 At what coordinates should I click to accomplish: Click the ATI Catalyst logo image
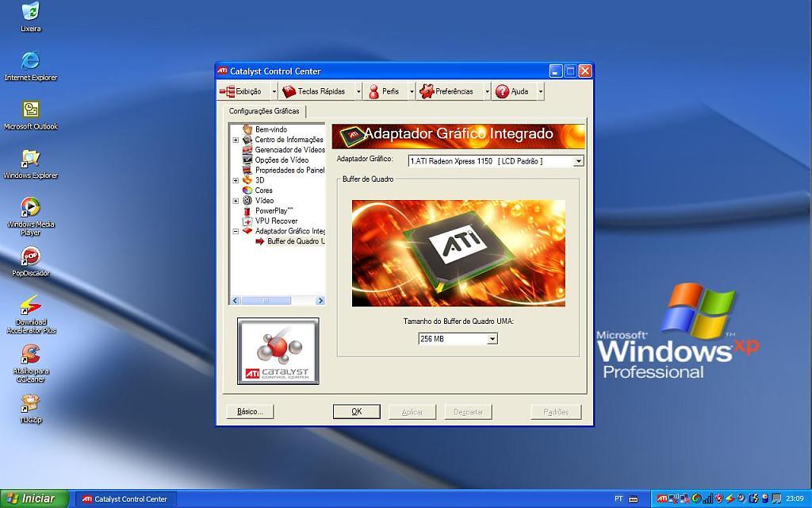278,351
